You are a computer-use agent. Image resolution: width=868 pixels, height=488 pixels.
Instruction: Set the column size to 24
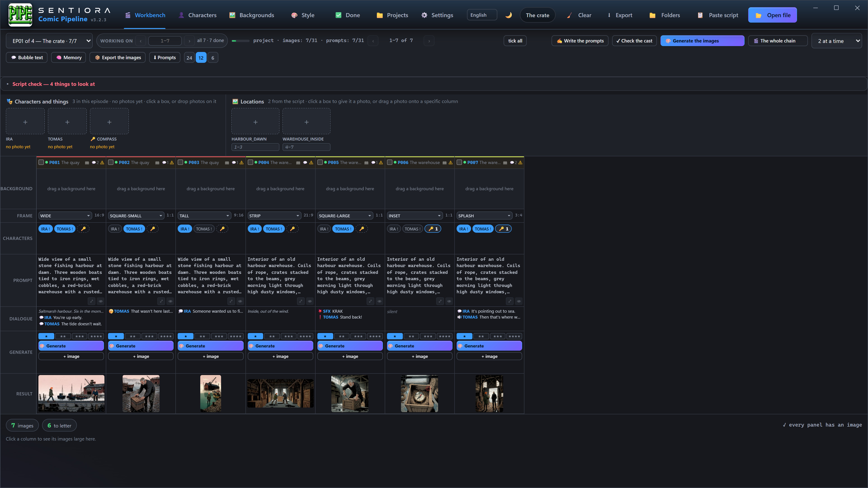(x=189, y=58)
